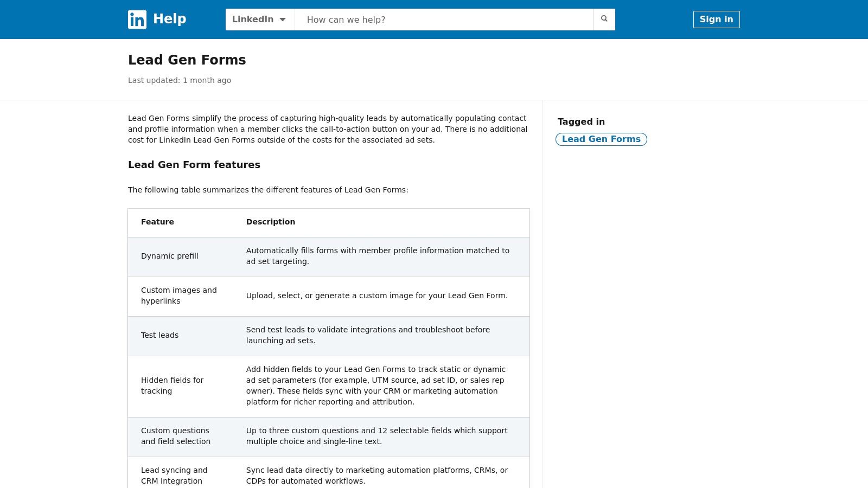Click the Lead Gen Forms page heading

point(187,60)
